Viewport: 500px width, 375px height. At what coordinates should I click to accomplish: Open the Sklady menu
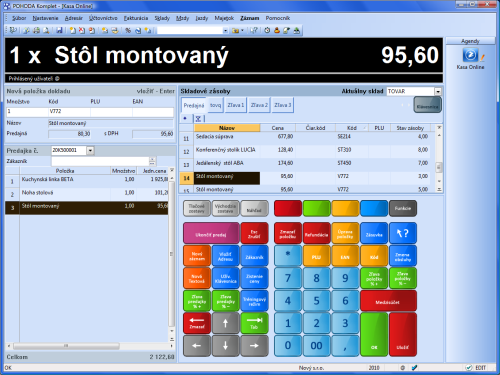tap(162, 18)
